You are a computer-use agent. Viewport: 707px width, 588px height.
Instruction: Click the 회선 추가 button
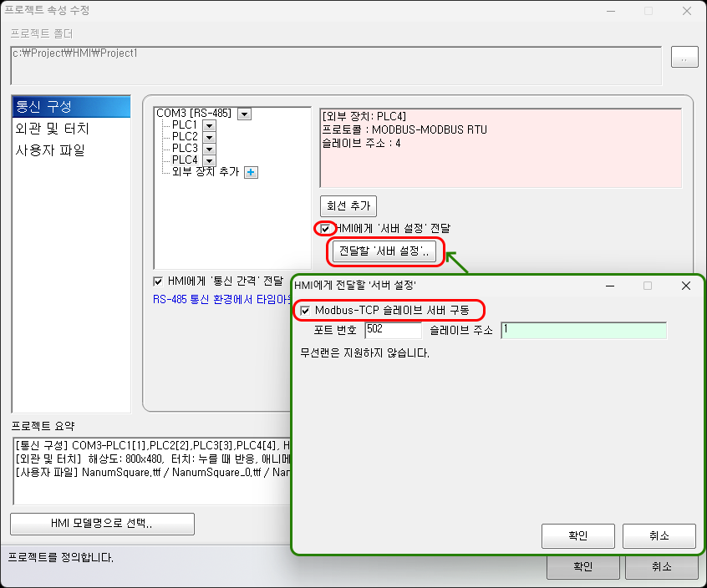click(x=347, y=205)
